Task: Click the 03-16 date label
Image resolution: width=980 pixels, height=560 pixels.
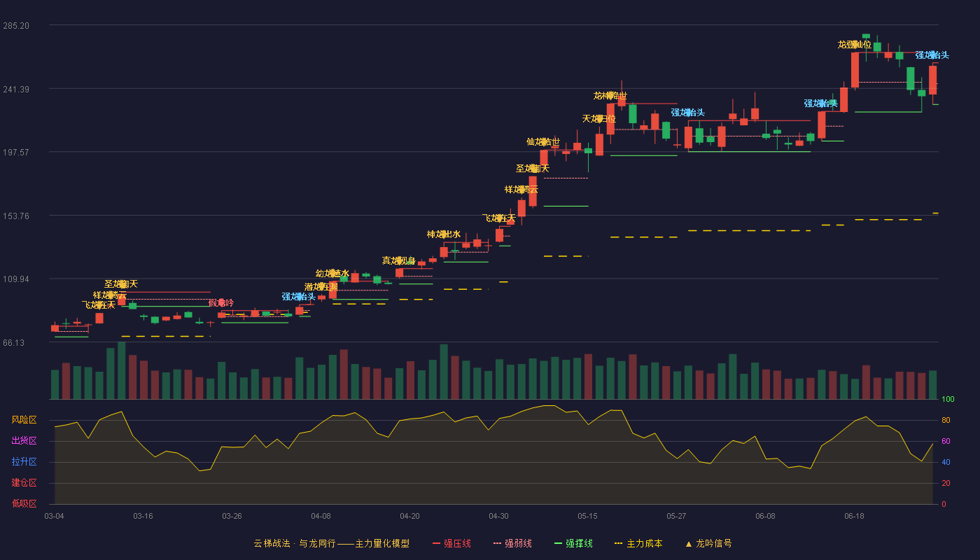Action: coord(143,516)
